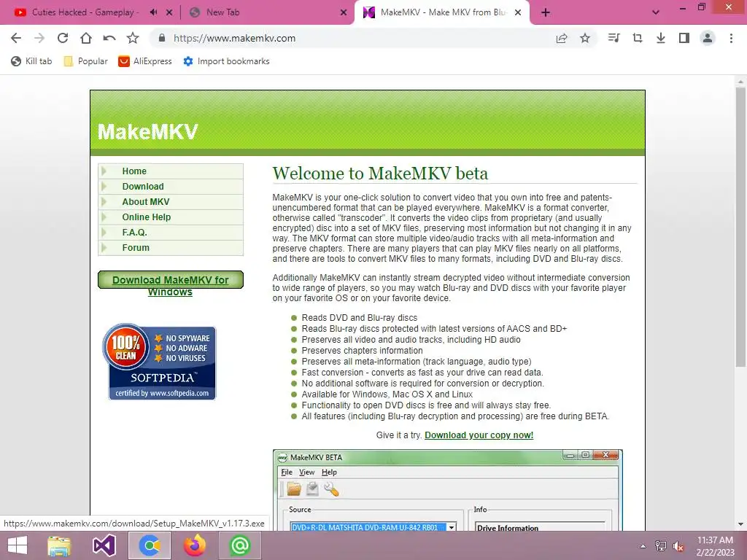Close the MakeMKV tab
The width and height of the screenshot is (747, 560).
pyautogui.click(x=518, y=13)
